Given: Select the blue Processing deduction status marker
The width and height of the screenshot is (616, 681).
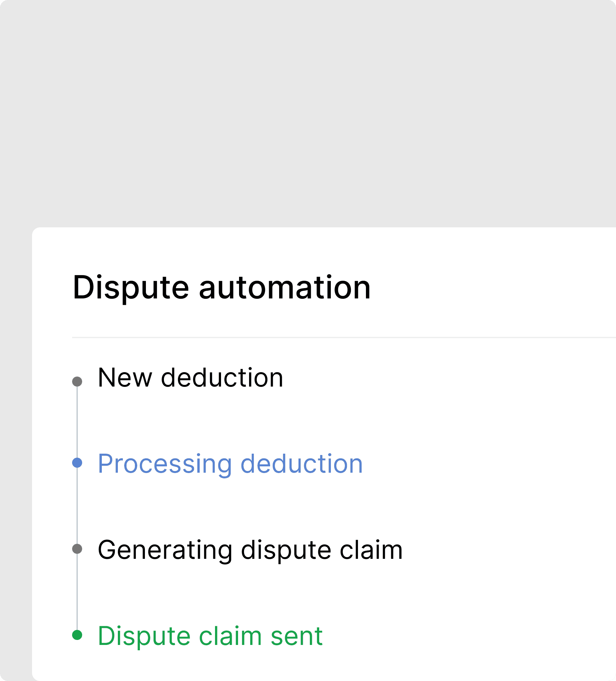Looking at the screenshot, I should click(x=77, y=463).
